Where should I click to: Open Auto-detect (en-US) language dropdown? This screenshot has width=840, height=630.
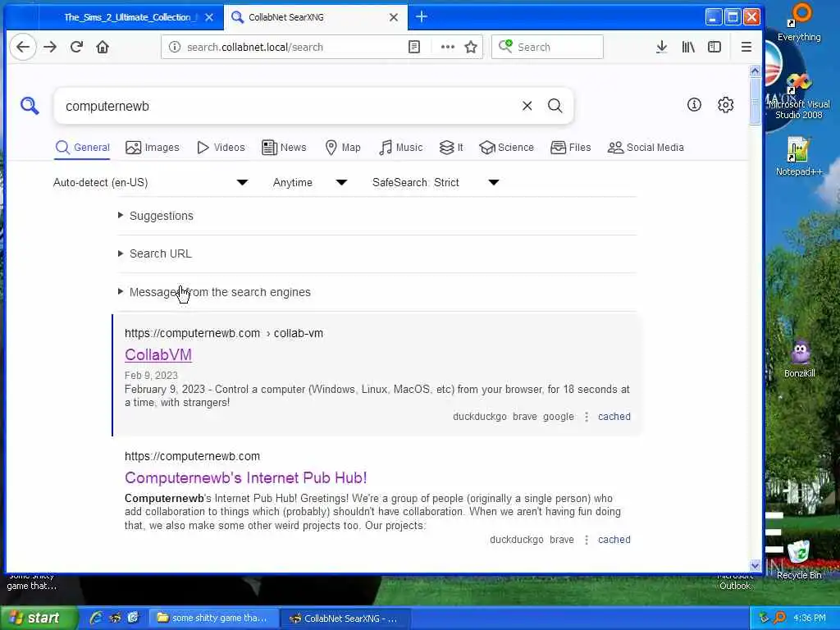click(151, 183)
